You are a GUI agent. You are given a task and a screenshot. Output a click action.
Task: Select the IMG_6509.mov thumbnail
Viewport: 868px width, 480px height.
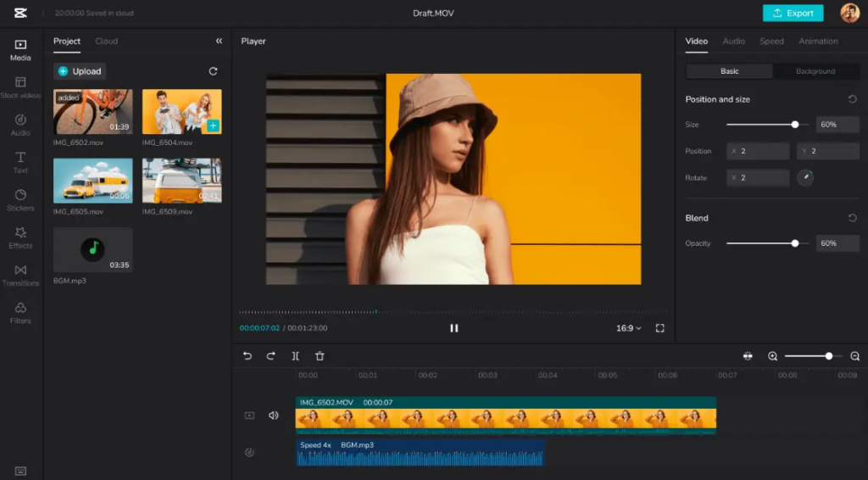[x=181, y=181]
